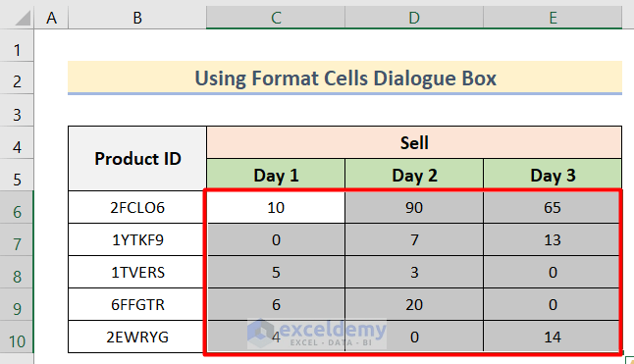Select the cell containing 6FFGTR
634x364 pixels.
[137, 304]
